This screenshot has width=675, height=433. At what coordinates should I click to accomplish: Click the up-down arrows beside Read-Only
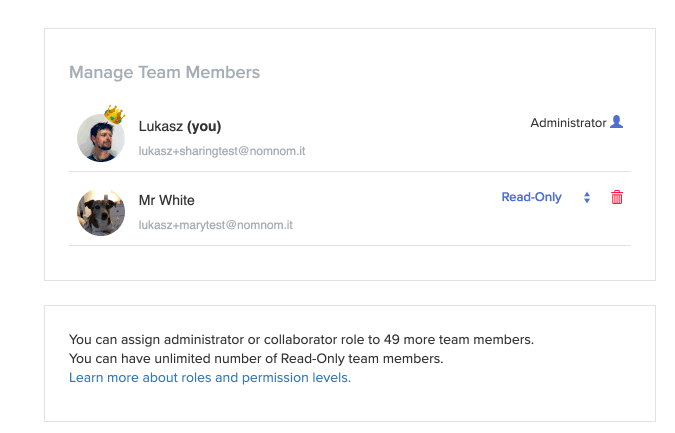point(587,198)
